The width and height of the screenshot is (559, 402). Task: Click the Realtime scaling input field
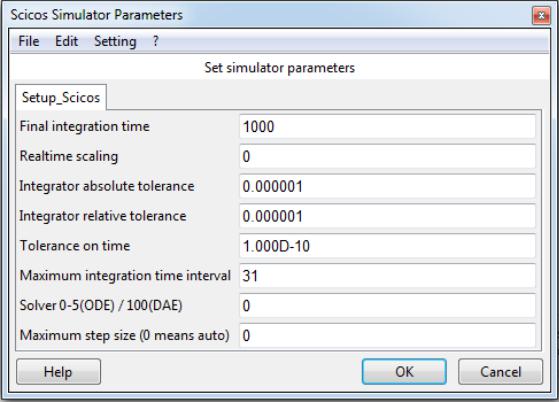click(x=387, y=156)
